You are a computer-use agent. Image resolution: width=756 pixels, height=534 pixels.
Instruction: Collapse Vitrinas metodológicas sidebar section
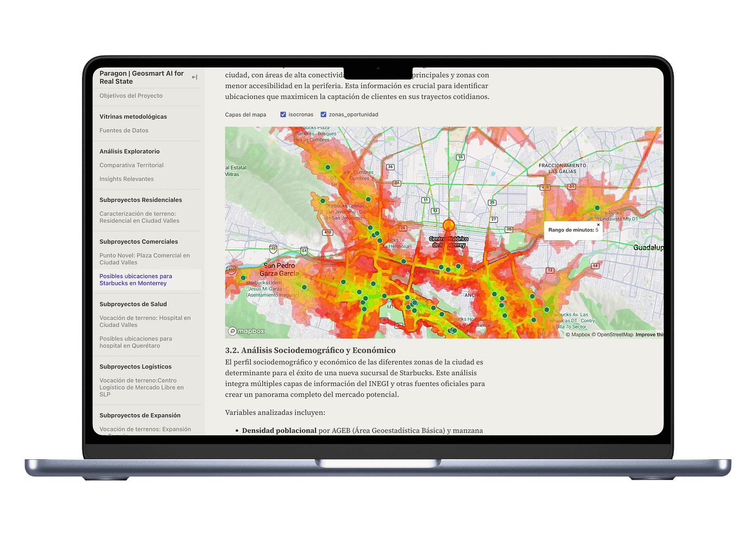pyautogui.click(x=133, y=117)
